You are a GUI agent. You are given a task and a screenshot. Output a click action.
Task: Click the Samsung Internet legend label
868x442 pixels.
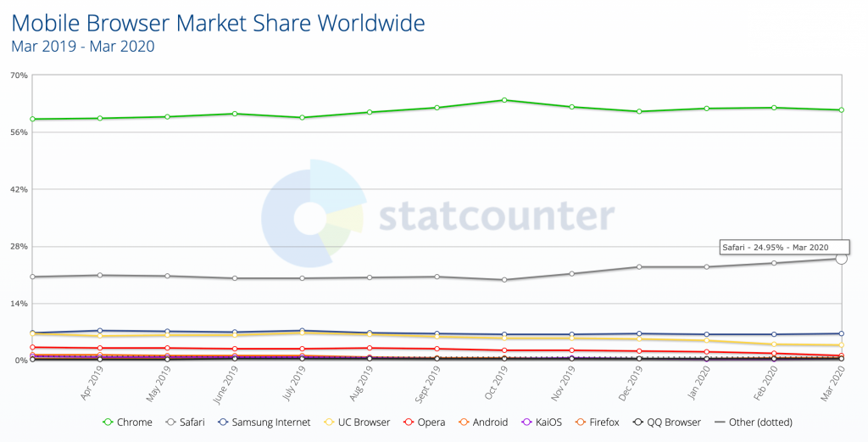(271, 422)
